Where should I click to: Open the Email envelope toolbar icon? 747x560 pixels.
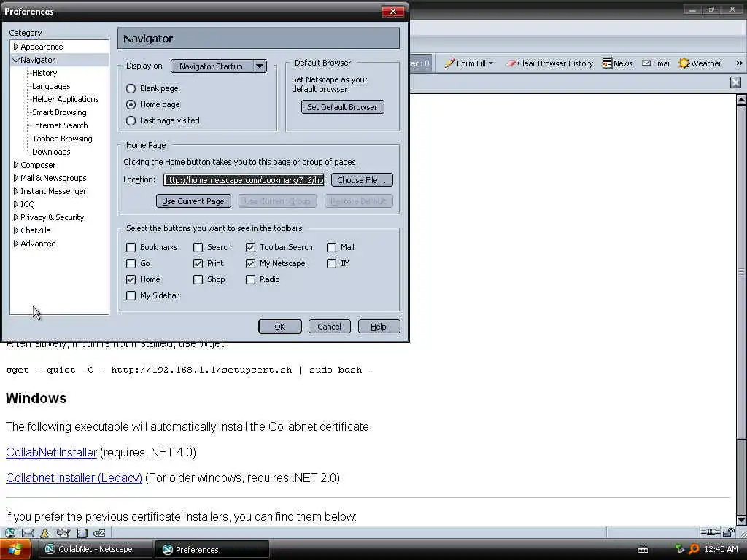pyautogui.click(x=646, y=63)
